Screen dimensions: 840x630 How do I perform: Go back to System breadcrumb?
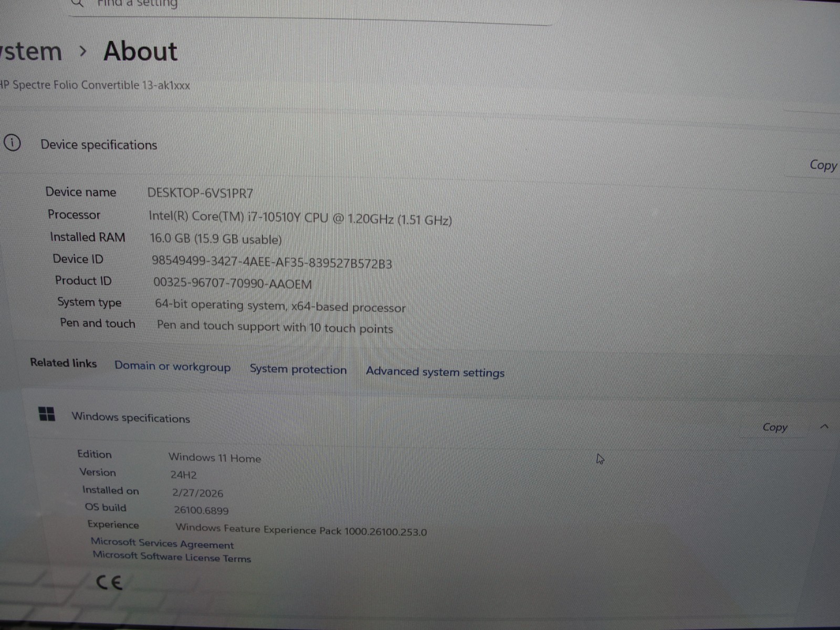pyautogui.click(x=31, y=52)
